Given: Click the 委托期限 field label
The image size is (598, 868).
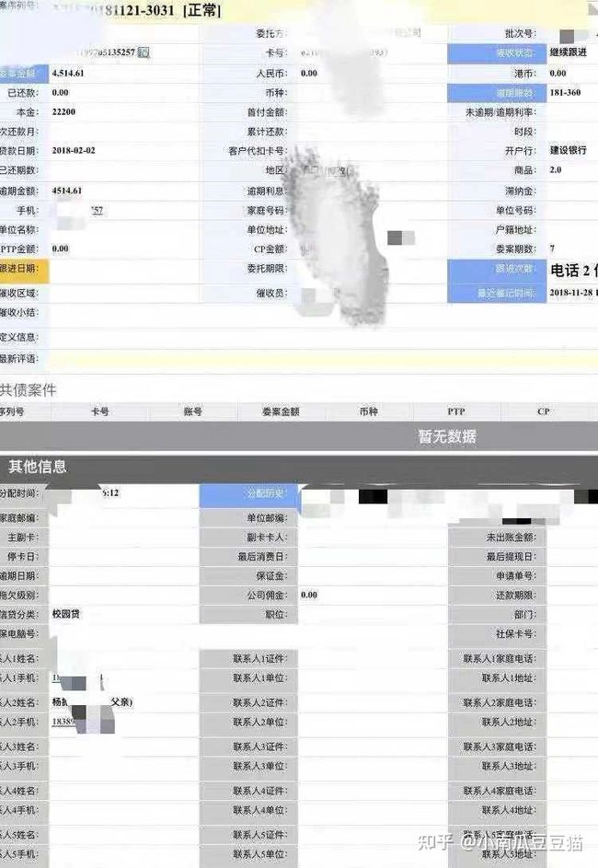Looking at the screenshot, I should click(267, 269).
